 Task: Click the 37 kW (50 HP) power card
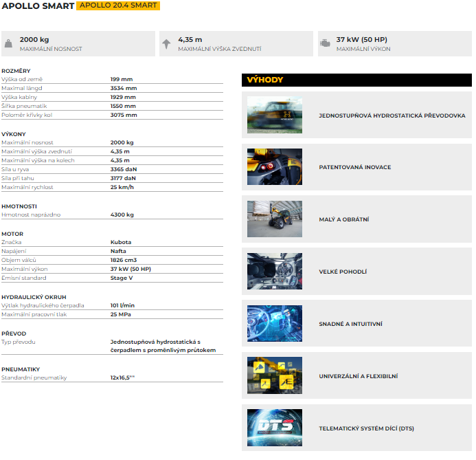click(x=395, y=44)
